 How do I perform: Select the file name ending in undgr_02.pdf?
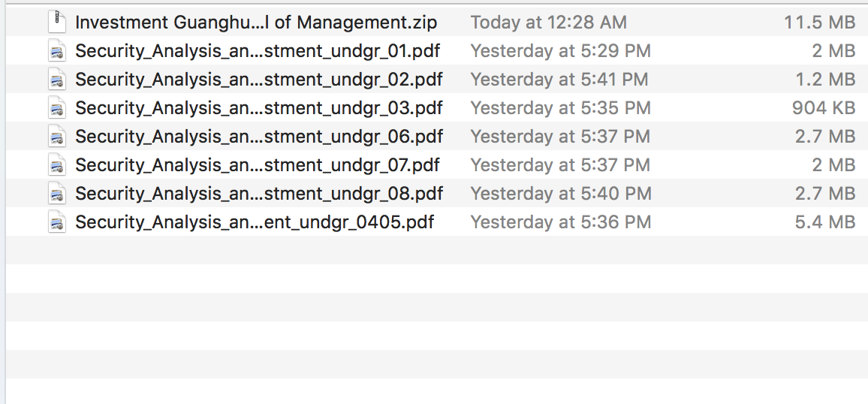[x=259, y=80]
